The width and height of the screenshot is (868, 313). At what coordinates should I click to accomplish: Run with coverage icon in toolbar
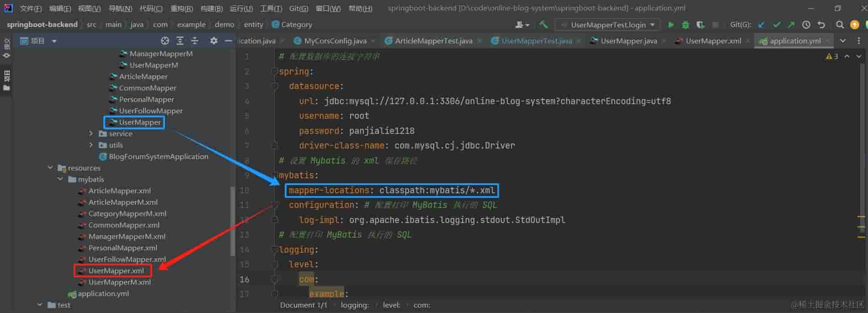700,25
